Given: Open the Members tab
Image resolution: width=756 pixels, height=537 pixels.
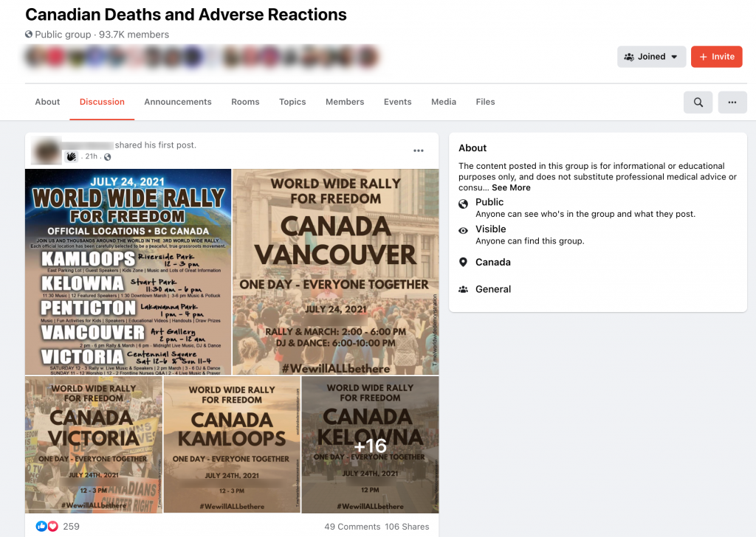Looking at the screenshot, I should [345, 102].
